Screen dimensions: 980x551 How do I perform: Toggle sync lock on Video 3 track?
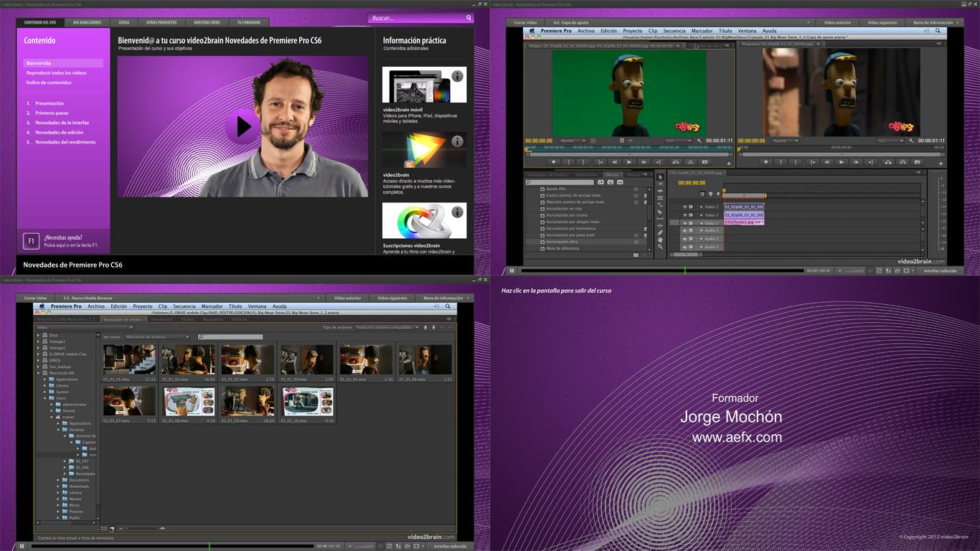tap(690, 207)
